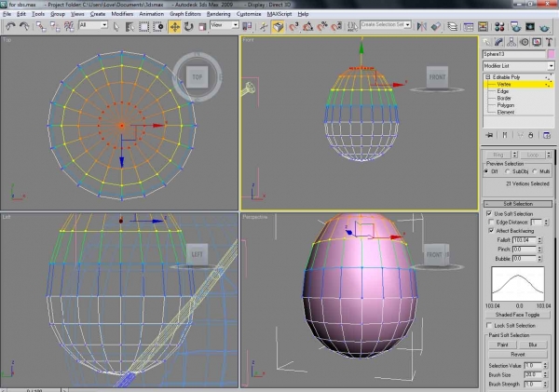Enable Lock Soft Selection checkbox

pos(489,325)
